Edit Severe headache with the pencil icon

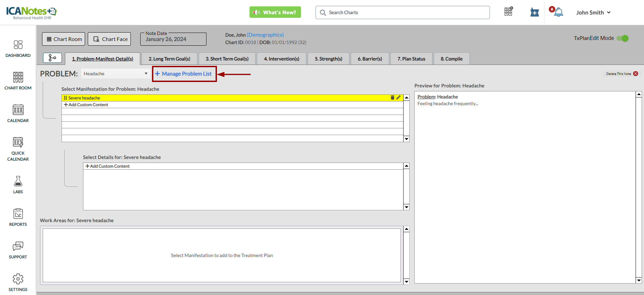(x=399, y=98)
